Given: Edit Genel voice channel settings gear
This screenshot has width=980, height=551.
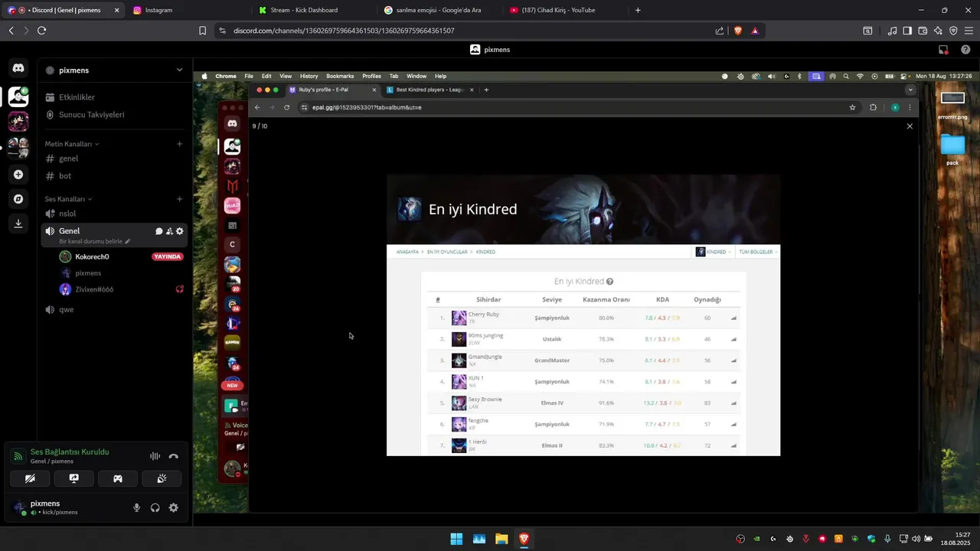Looking at the screenshot, I should (180, 231).
